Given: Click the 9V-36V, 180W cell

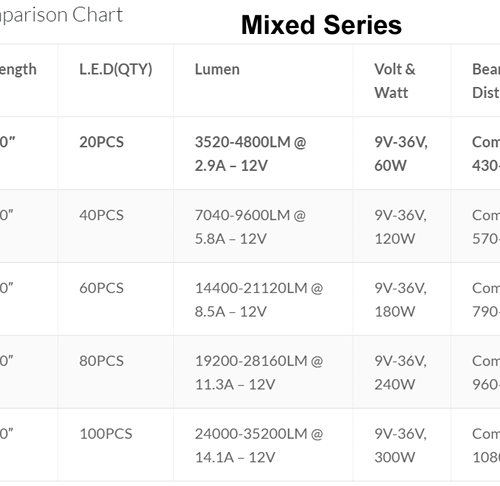Looking at the screenshot, I should coord(400,300).
